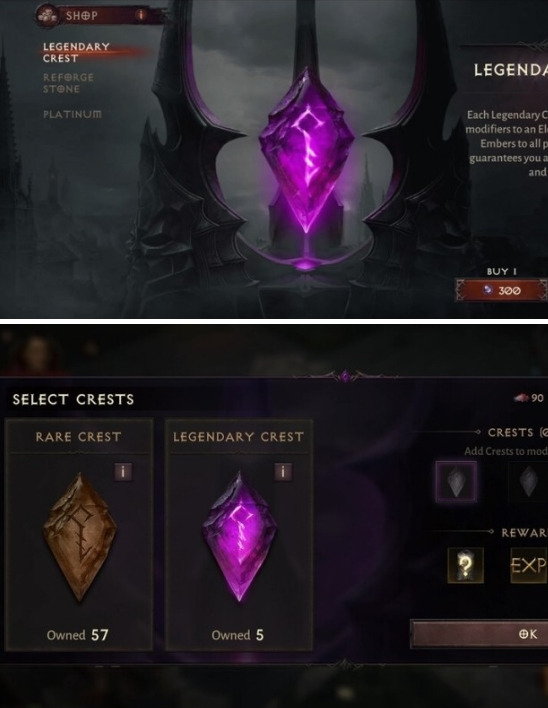548x708 pixels.
Task: Open the Shop info icon
Action: point(141,15)
